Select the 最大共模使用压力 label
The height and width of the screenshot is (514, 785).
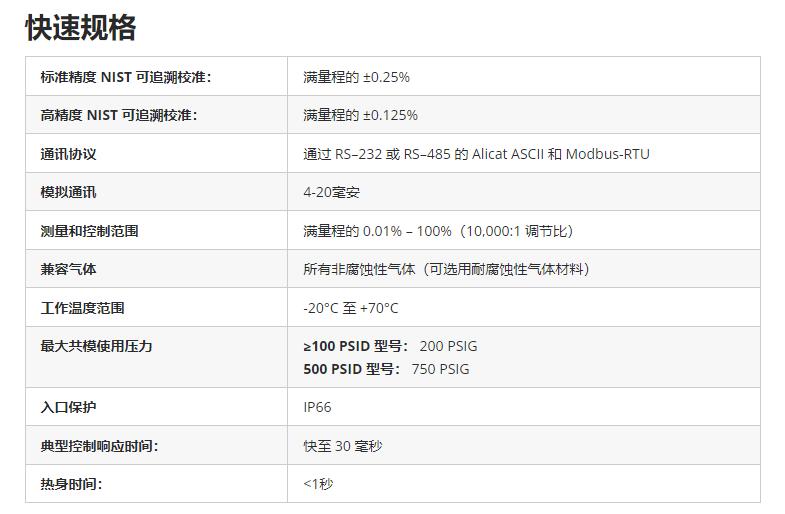(x=96, y=346)
